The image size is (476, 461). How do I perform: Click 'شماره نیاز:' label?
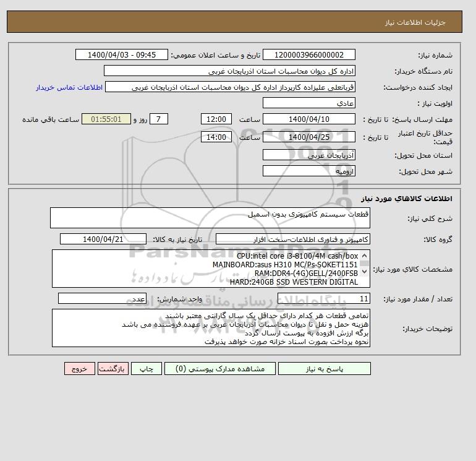coord(435,55)
